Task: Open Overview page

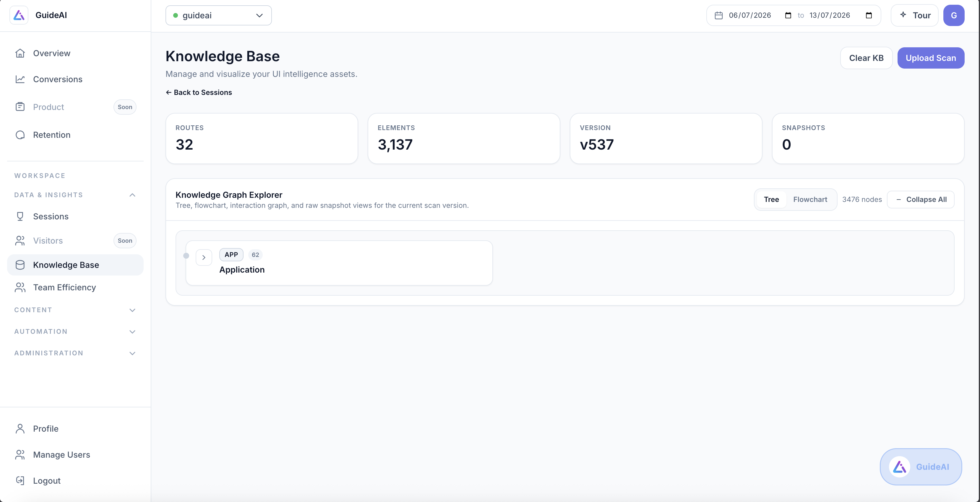Action: tap(75, 53)
